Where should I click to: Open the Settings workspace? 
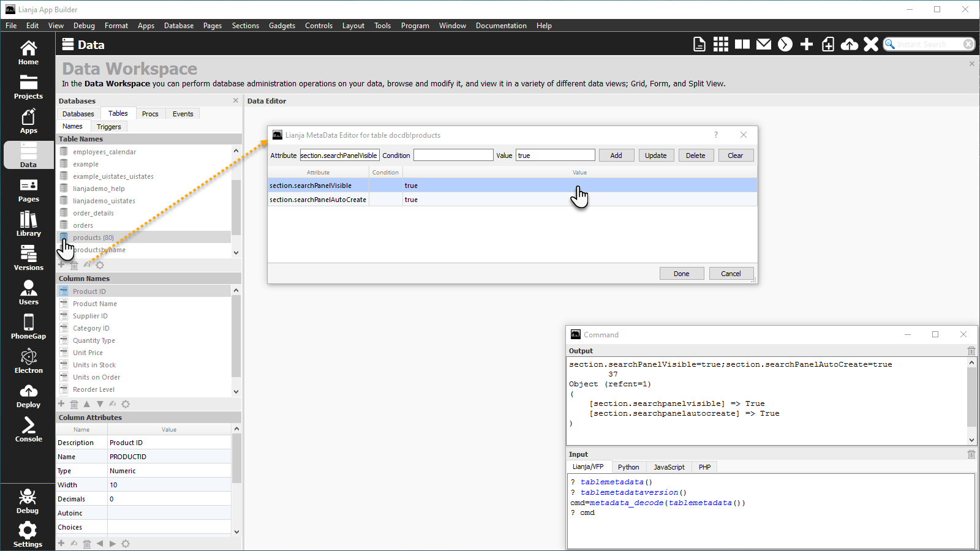pyautogui.click(x=28, y=535)
